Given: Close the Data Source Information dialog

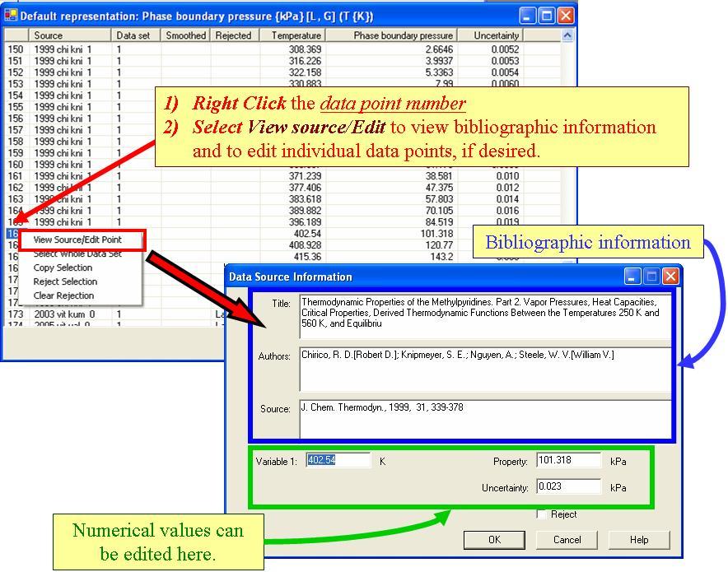Looking at the screenshot, I should (x=670, y=277).
